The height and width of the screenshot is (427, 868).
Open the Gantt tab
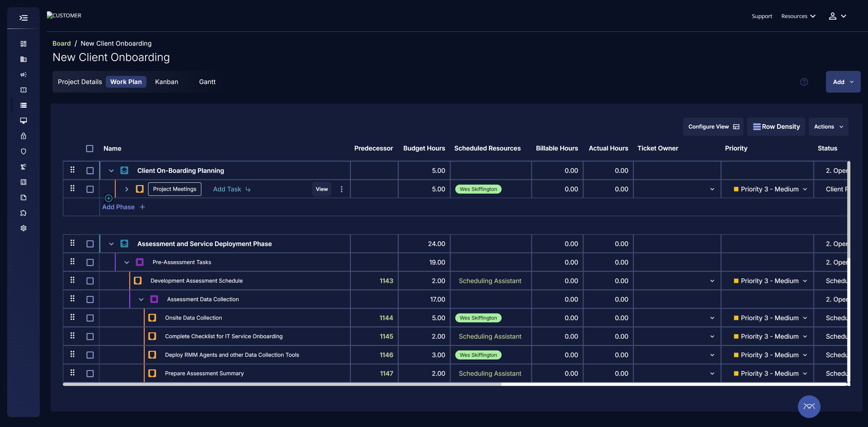click(x=207, y=82)
